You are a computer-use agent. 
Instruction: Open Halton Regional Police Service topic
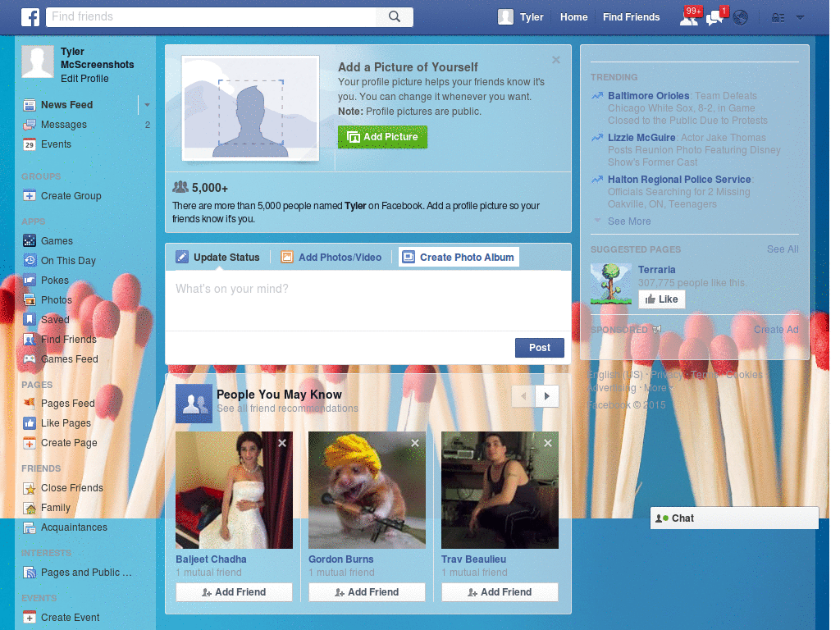679,179
